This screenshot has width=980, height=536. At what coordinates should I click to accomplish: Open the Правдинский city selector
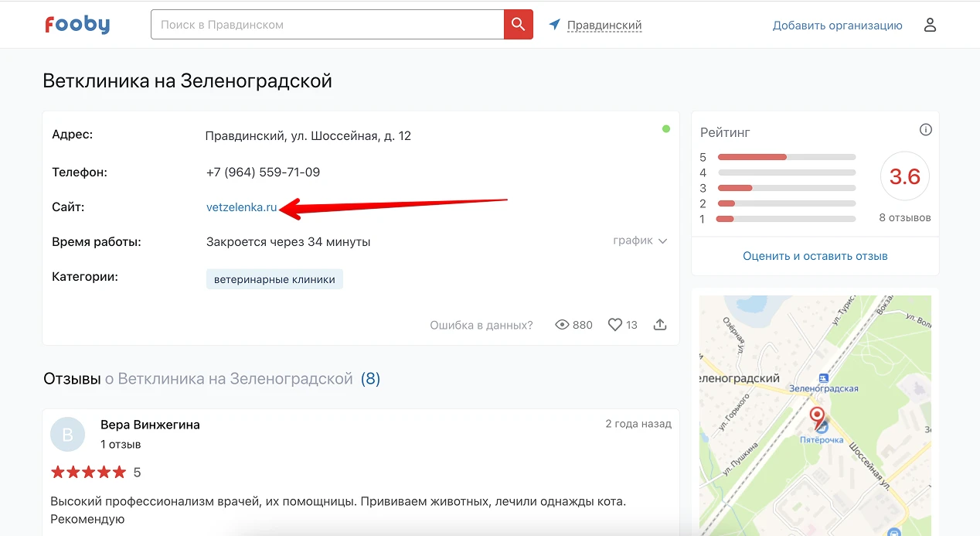[x=604, y=26]
